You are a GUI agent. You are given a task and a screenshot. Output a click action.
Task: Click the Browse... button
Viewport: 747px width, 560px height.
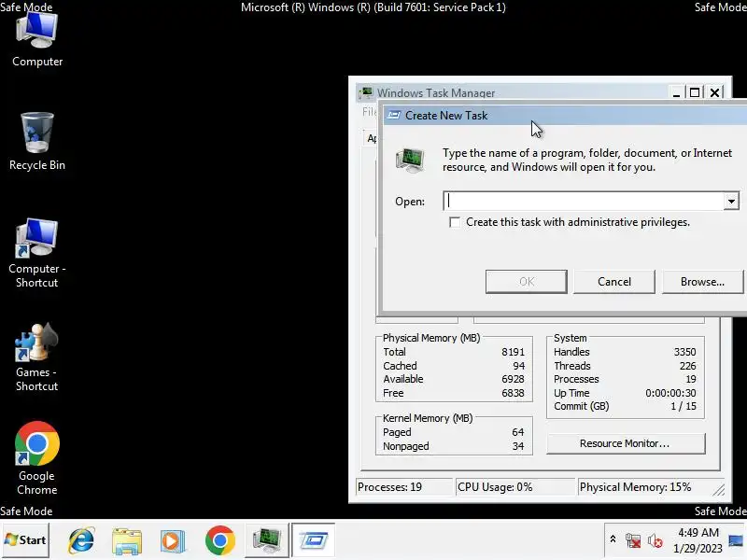pos(702,282)
